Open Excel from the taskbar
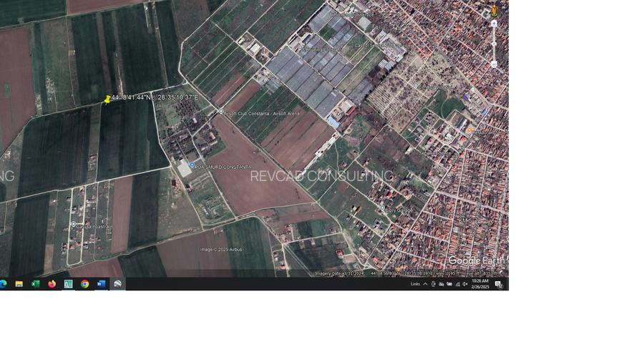Screen dimensions: 644x362 (35, 284)
